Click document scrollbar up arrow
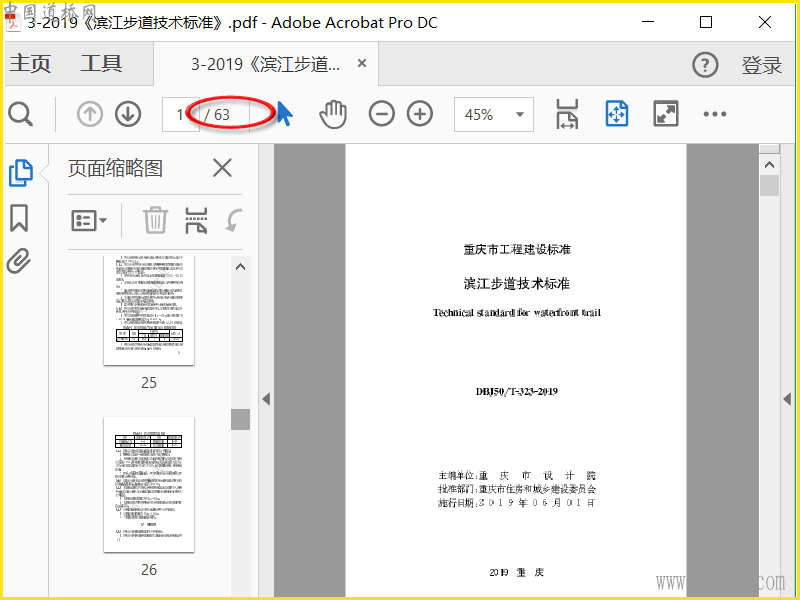 (769, 165)
